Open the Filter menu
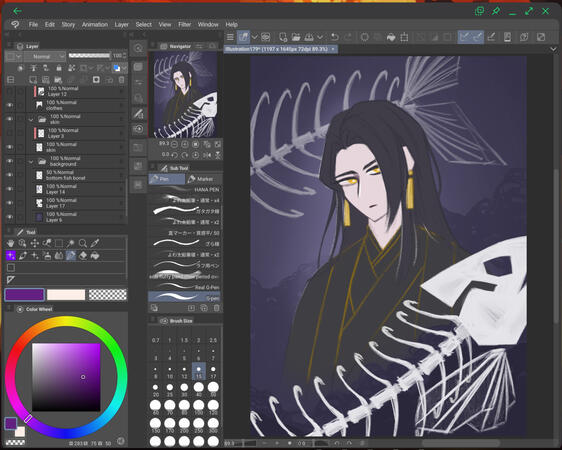 pyautogui.click(x=185, y=24)
